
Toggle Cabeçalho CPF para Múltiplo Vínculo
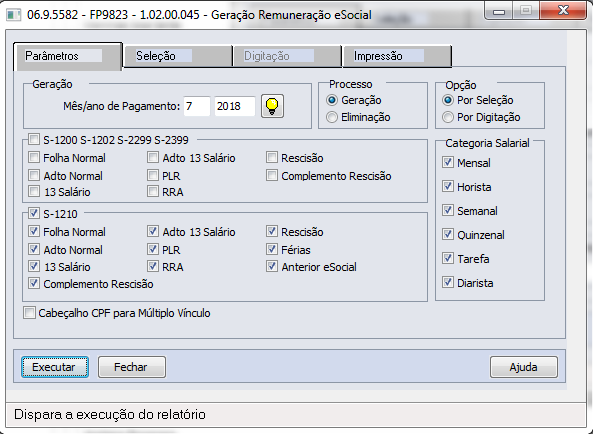click(x=29, y=313)
